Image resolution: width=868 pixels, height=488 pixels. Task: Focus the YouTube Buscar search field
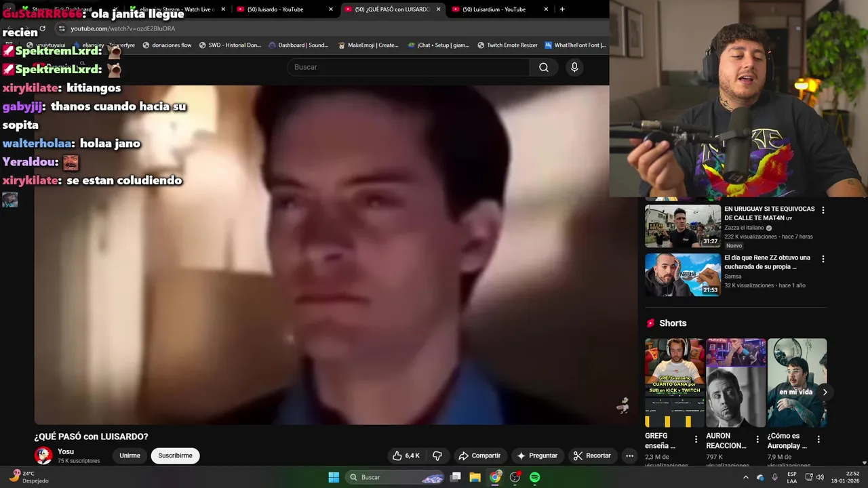pyautogui.click(x=409, y=67)
